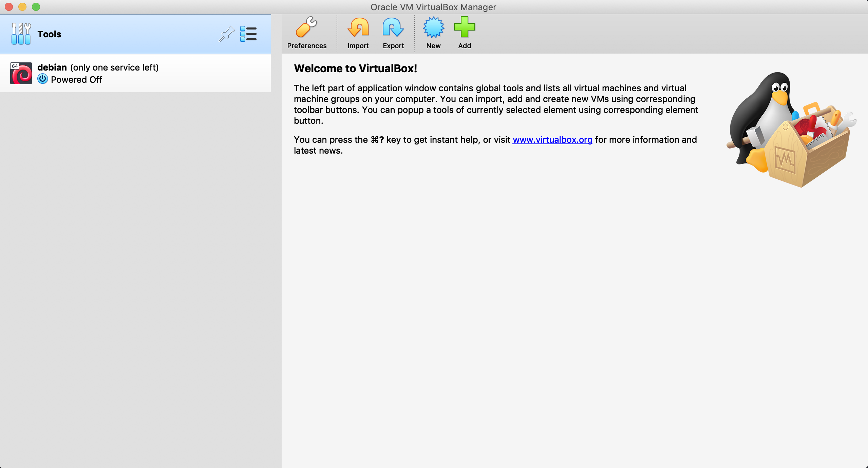The image size is (868, 468).
Task: Click the 'only one service left' group label
Action: (x=114, y=67)
